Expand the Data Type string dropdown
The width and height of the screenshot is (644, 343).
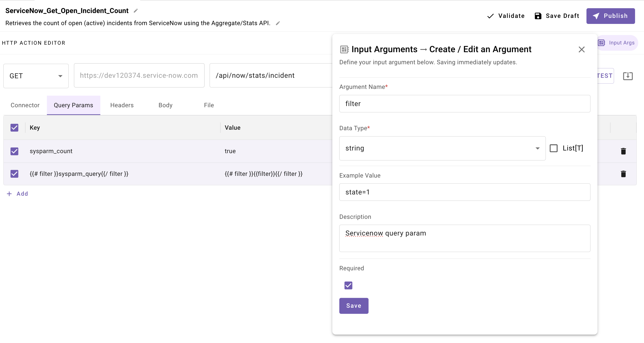coord(442,148)
